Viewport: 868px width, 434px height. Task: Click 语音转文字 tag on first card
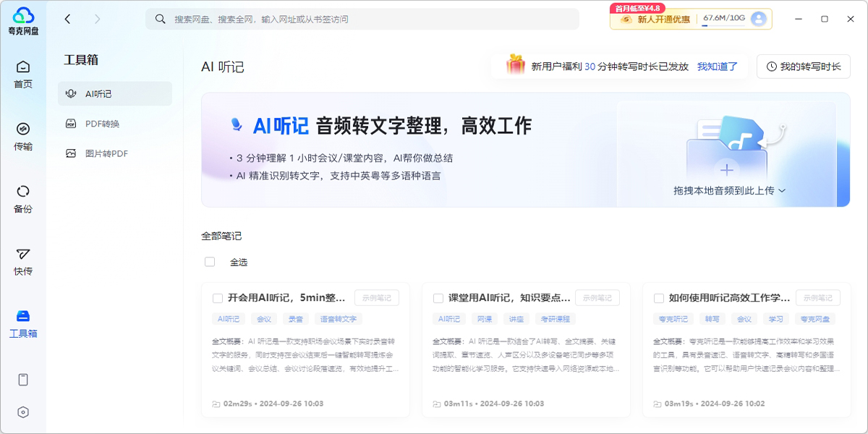[x=339, y=319]
